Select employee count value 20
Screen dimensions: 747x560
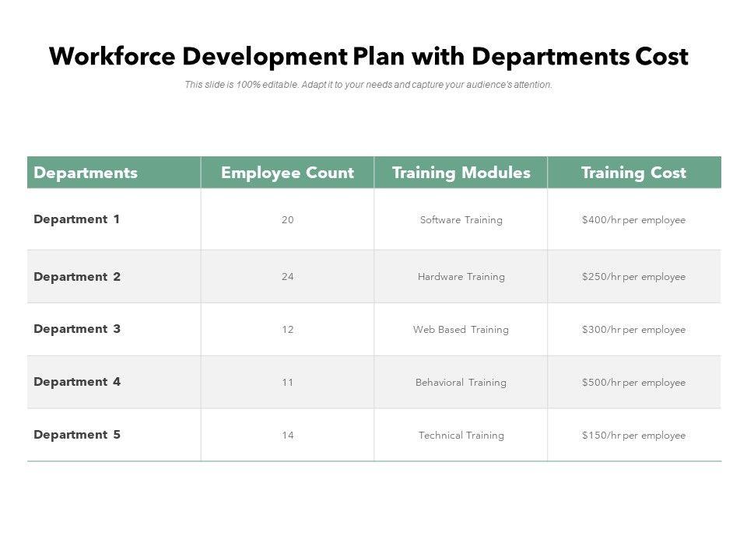[287, 220]
